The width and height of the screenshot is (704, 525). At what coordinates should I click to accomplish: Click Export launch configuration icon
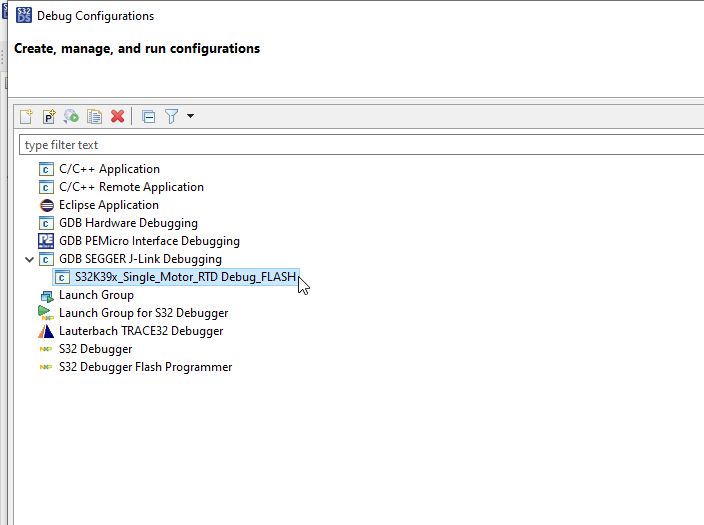pos(71,116)
